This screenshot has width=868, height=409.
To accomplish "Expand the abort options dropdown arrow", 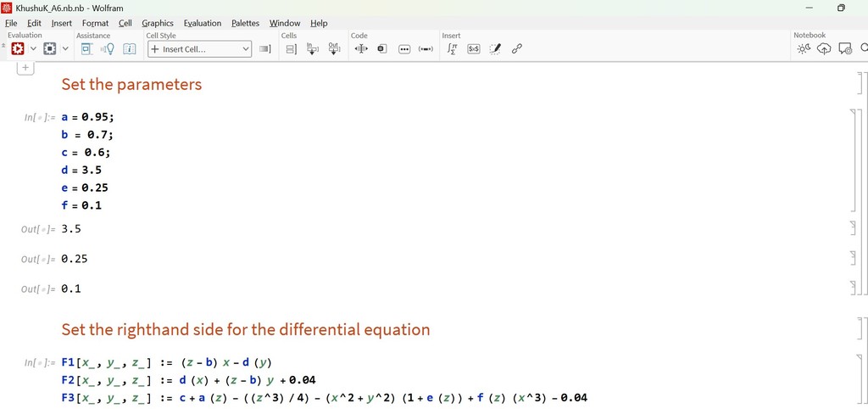I will [65, 49].
